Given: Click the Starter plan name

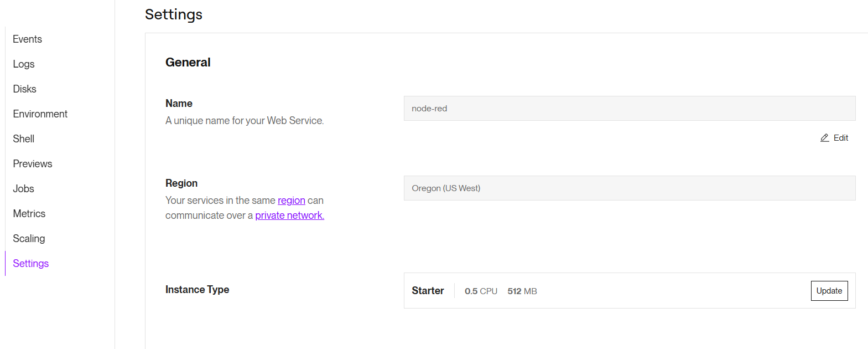Looking at the screenshot, I should coord(428,291).
